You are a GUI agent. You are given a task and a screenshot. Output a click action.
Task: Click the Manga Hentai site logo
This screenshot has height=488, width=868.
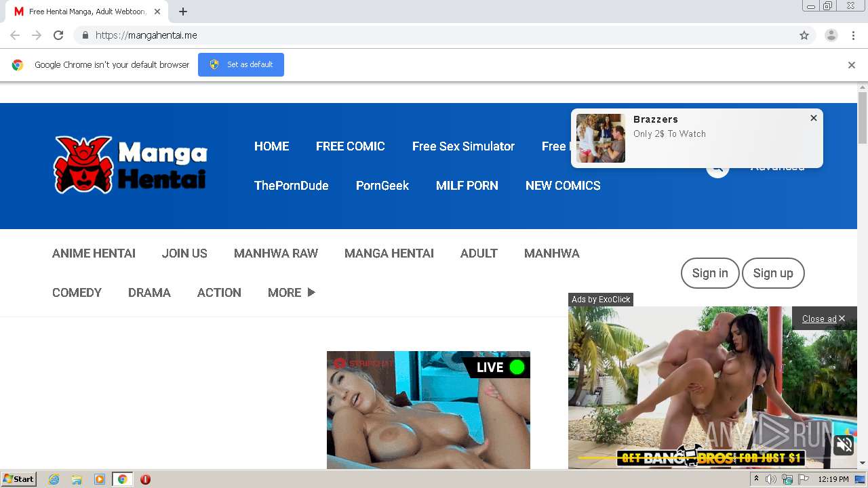click(130, 165)
